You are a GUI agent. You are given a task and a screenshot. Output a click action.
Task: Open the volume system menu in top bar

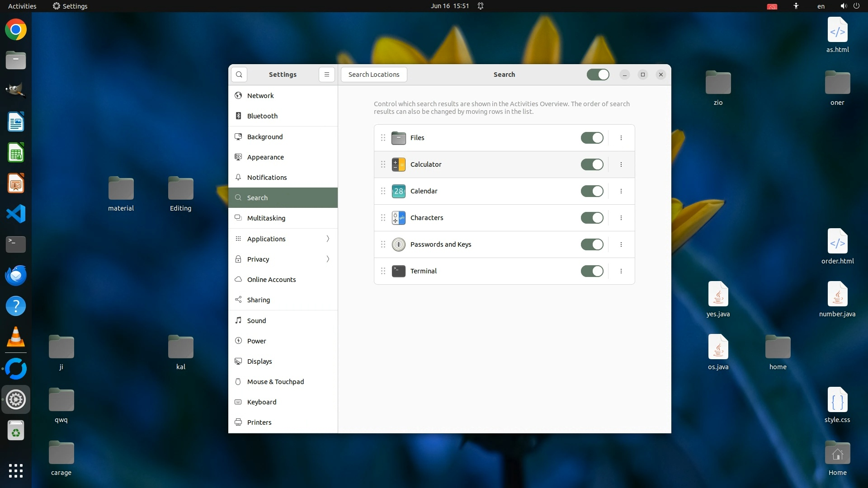coord(843,6)
